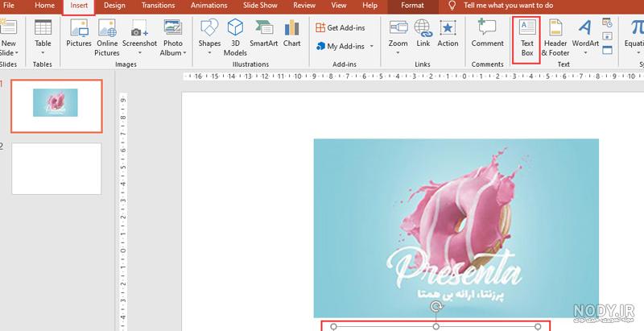This screenshot has width=644, height=331.
Task: Insert Pictures from this device
Action: (79, 33)
